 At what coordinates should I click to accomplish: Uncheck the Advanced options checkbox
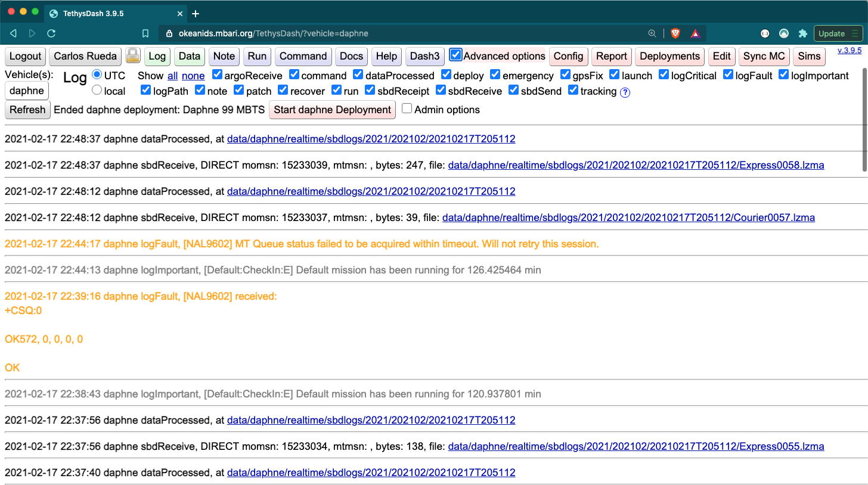pyautogui.click(x=456, y=55)
